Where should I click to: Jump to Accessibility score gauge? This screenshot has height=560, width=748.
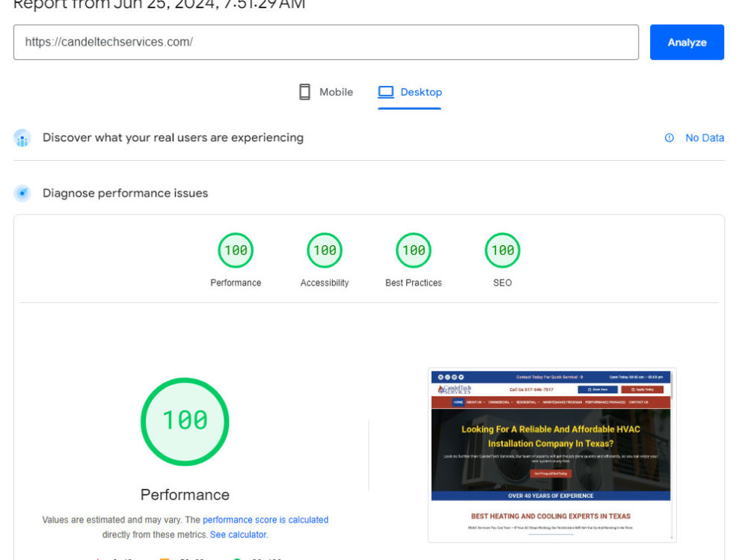(x=325, y=250)
